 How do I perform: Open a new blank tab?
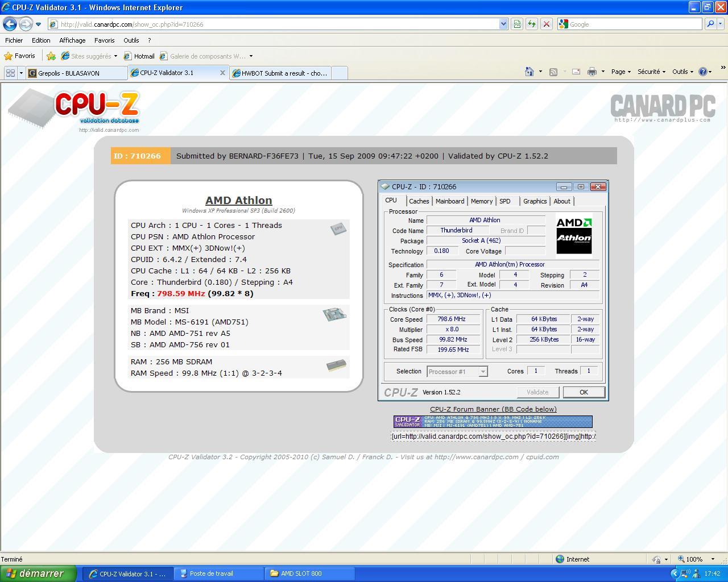[x=339, y=73]
